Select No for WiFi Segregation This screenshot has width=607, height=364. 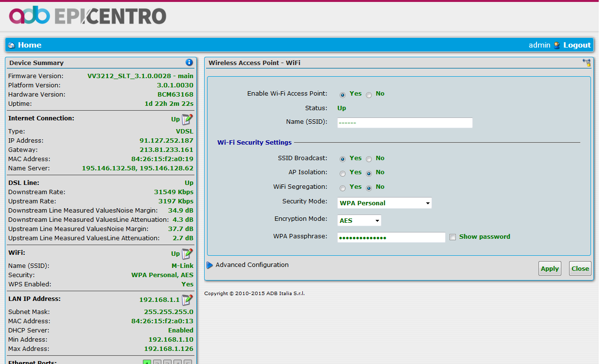click(x=369, y=188)
